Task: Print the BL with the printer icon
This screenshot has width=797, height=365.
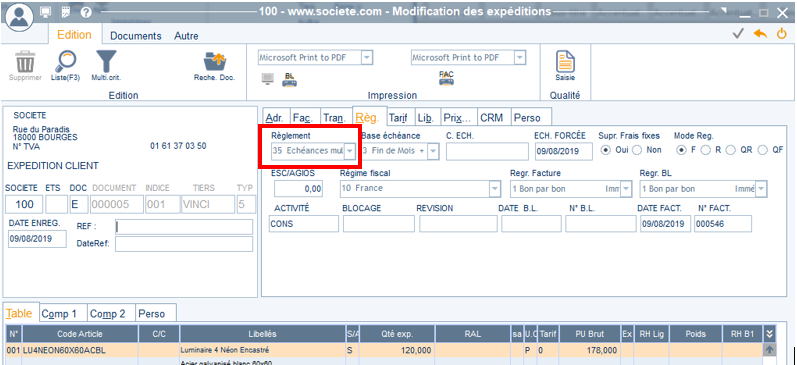Action: 290,79
